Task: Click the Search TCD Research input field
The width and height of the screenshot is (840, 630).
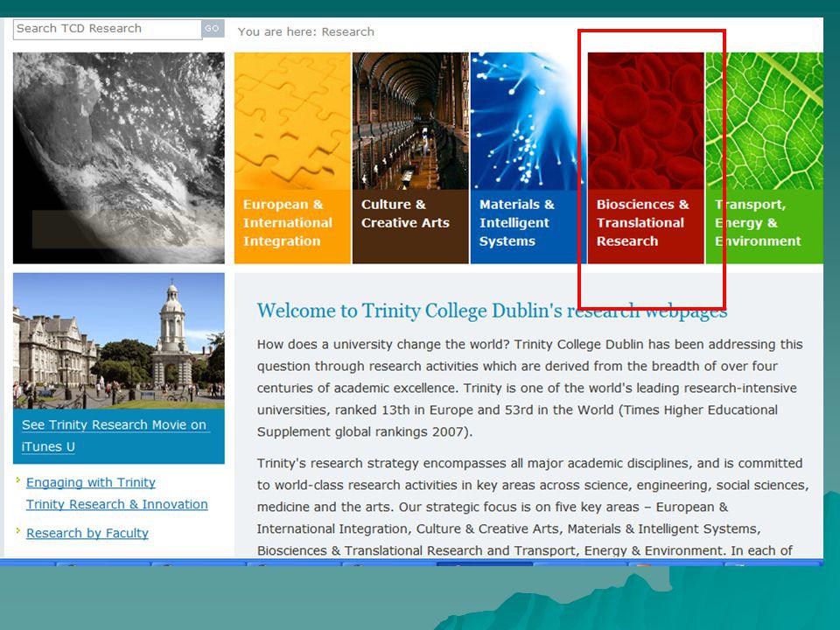Action: tap(107, 29)
